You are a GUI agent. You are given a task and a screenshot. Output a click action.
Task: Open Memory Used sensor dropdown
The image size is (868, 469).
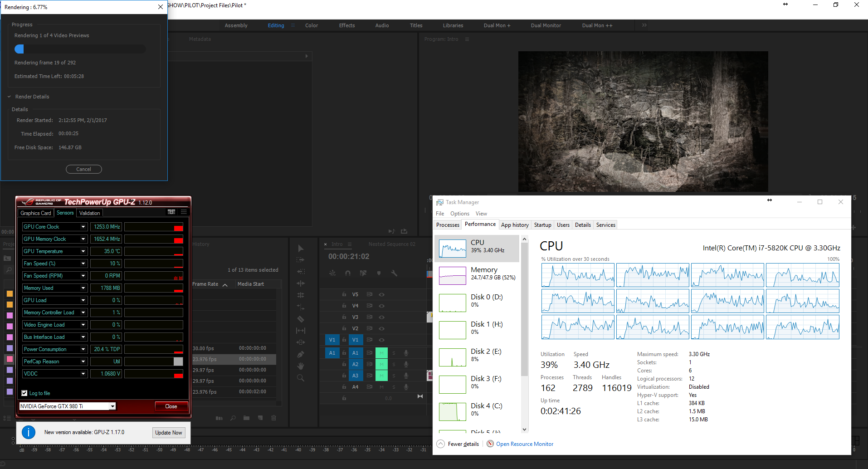pyautogui.click(x=83, y=288)
